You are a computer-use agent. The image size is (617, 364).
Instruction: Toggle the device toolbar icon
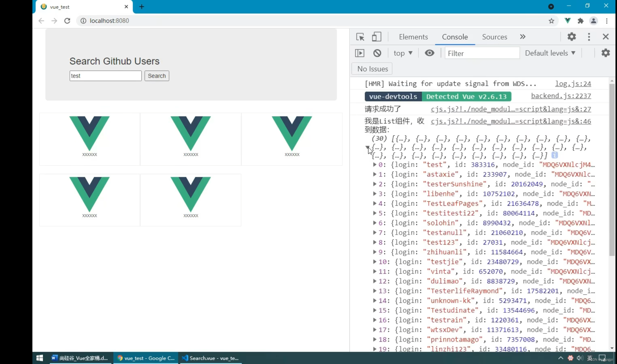point(377,37)
